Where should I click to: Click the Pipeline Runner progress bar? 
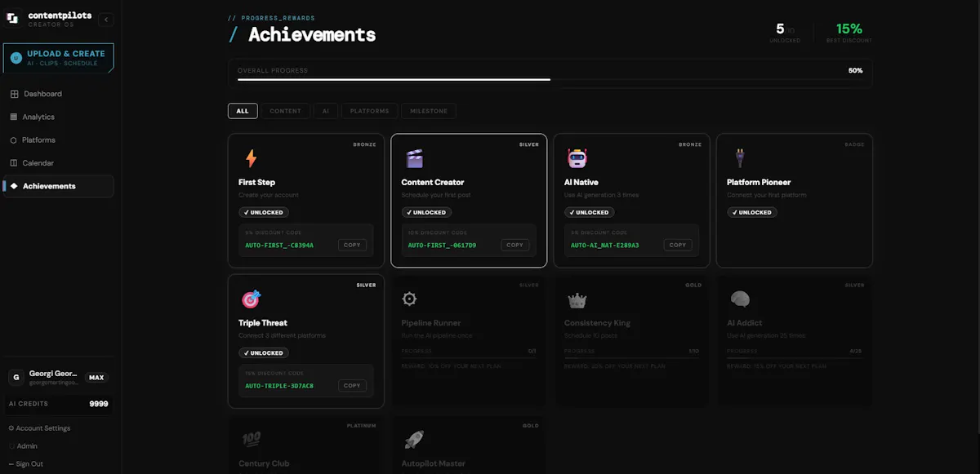coord(469,357)
